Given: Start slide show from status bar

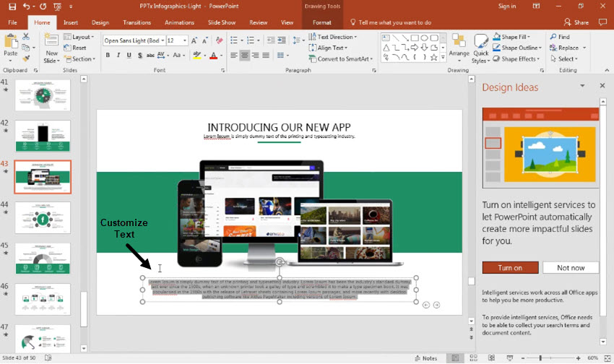Looking at the screenshot, I should pyautogui.click(x=509, y=358).
